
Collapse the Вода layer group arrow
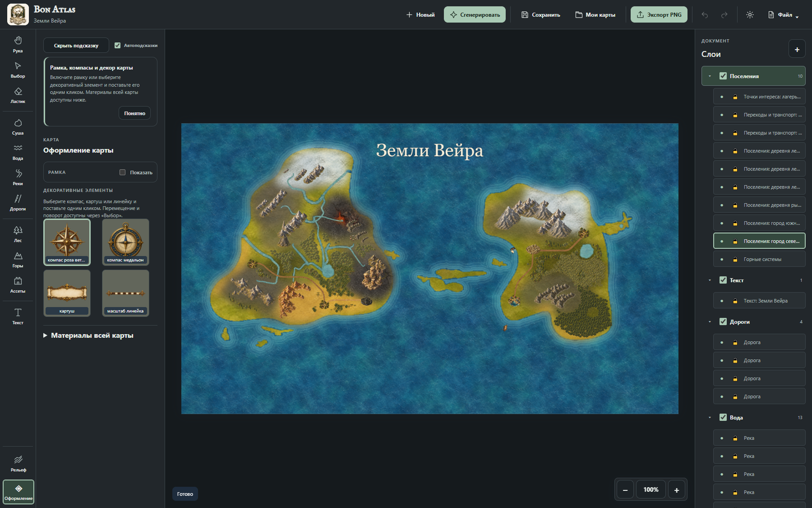pyautogui.click(x=710, y=417)
